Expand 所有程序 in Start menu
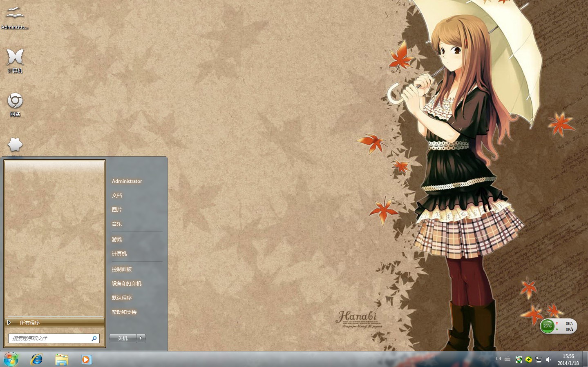588x367 pixels. pos(54,323)
